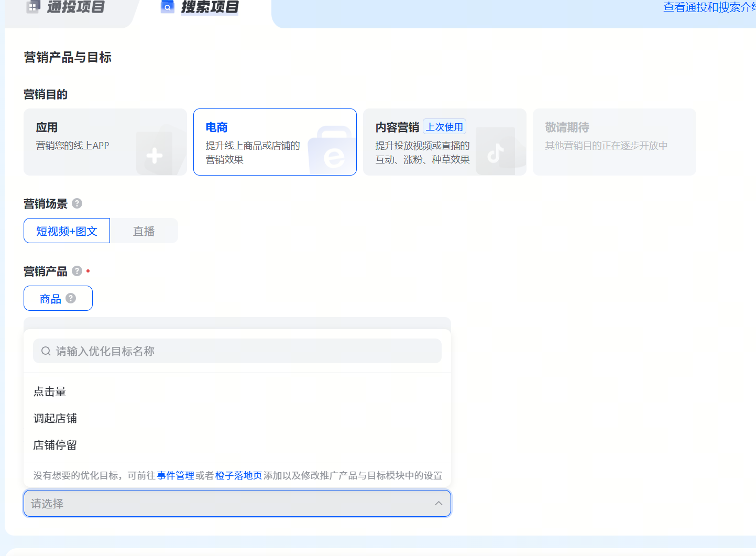The height and width of the screenshot is (556, 756).
Task: Click the 搜索项目 magnifier icon
Action: [167, 7]
